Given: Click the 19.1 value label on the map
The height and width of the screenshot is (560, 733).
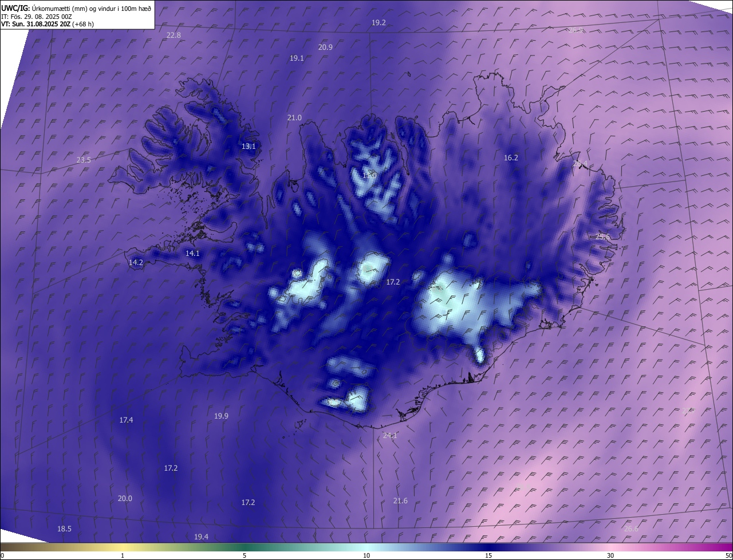Looking at the screenshot, I should point(297,58).
